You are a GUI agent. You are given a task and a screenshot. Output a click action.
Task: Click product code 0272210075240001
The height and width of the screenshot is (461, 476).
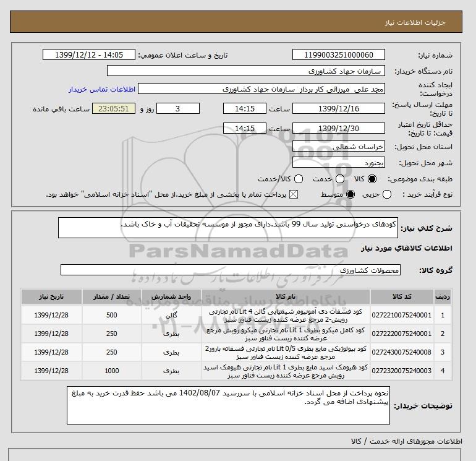pos(402,315)
